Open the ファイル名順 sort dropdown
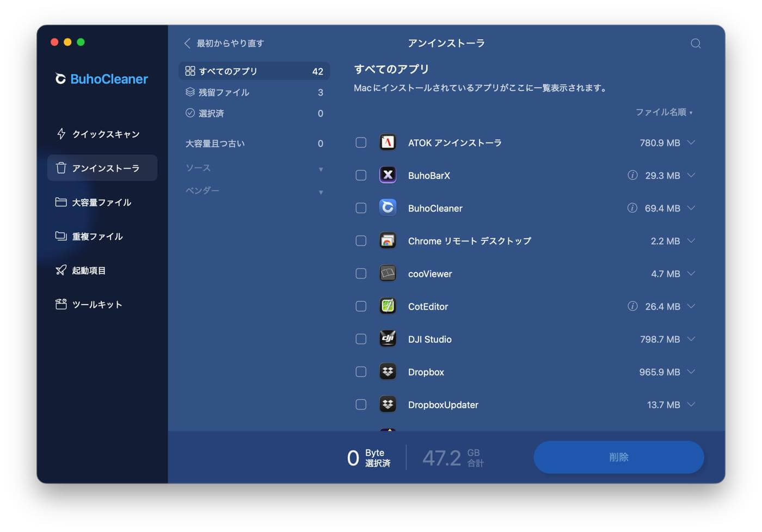The width and height of the screenshot is (762, 532). [x=664, y=113]
